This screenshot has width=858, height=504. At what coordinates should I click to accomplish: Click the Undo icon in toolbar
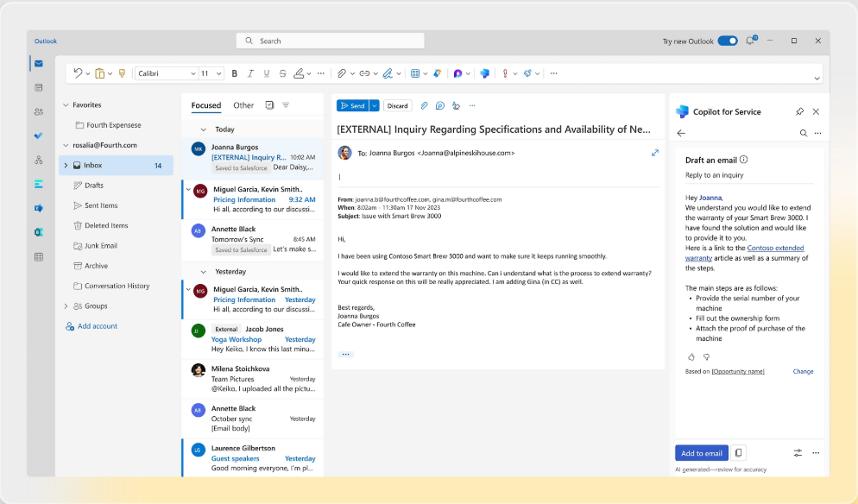tap(78, 73)
